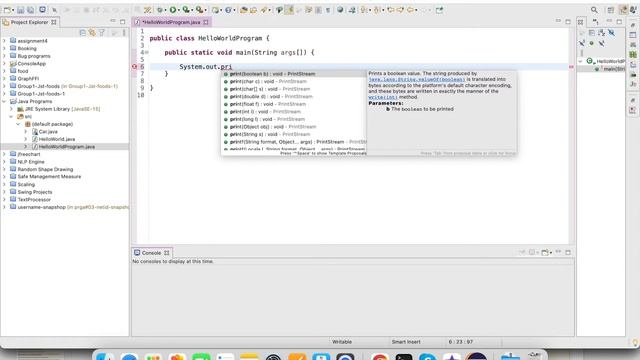The width and height of the screenshot is (640, 360).
Task: Click the fold toggle at line 4
Action: point(147,52)
